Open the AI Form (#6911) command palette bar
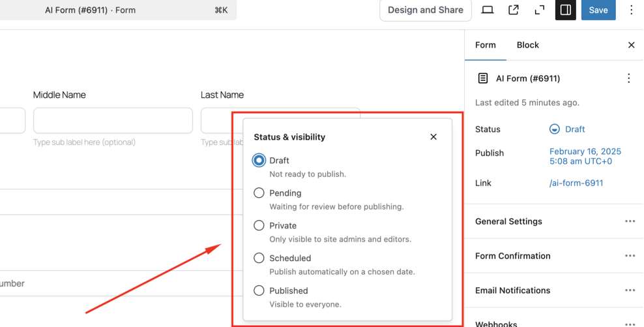644x327 pixels. pos(118,10)
